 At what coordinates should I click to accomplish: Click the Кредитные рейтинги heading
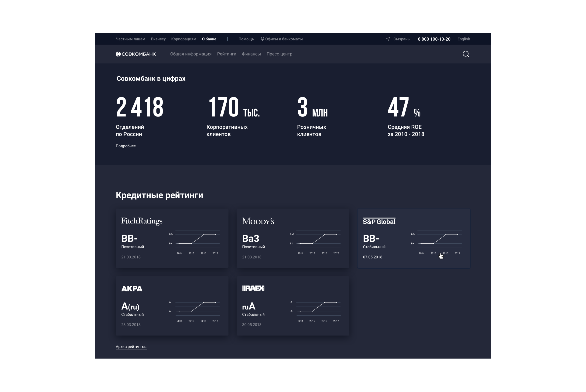(159, 195)
